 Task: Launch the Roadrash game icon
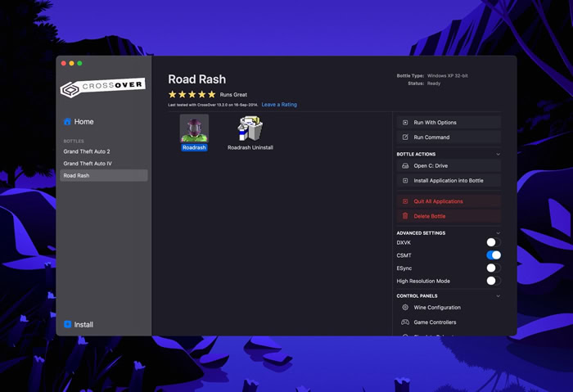point(194,128)
